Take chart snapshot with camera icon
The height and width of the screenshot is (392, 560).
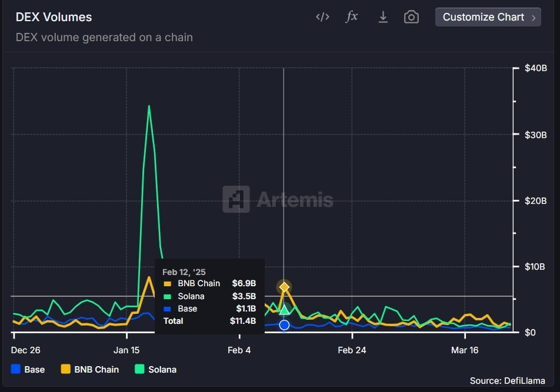coord(411,17)
